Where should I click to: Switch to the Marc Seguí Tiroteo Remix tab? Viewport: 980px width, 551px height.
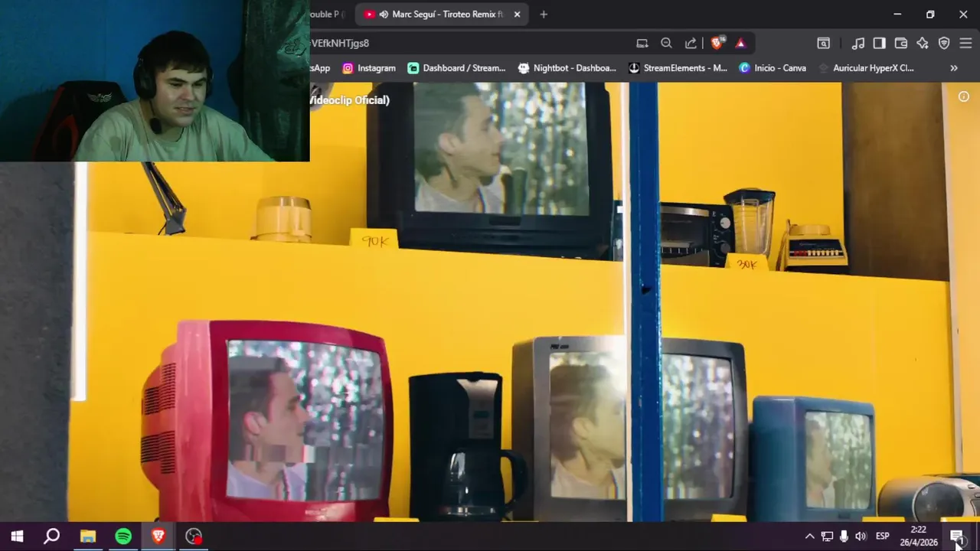point(440,14)
